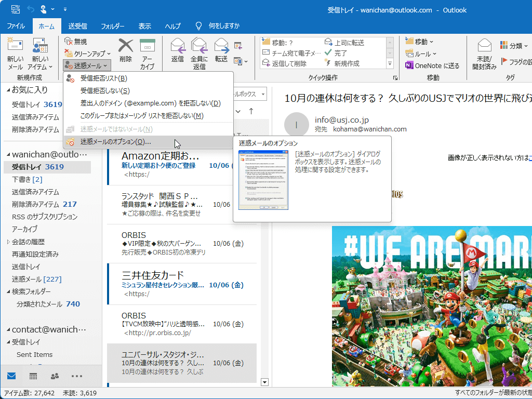Switch to the フォルダー tab
Image resolution: width=532 pixels, height=399 pixels.
[113, 26]
